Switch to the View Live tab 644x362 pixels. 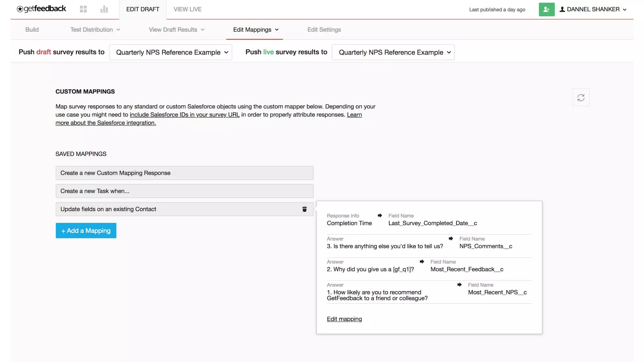[188, 9]
